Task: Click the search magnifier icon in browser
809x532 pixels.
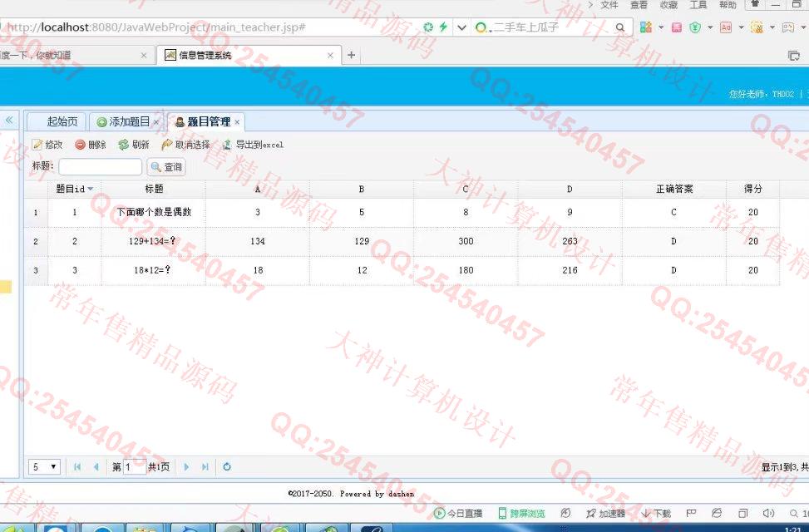Action: coord(620,27)
